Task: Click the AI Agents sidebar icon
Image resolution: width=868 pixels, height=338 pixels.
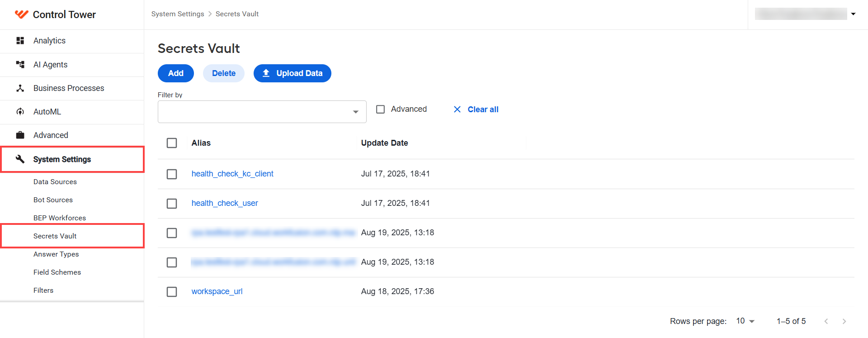Action: [x=20, y=65]
